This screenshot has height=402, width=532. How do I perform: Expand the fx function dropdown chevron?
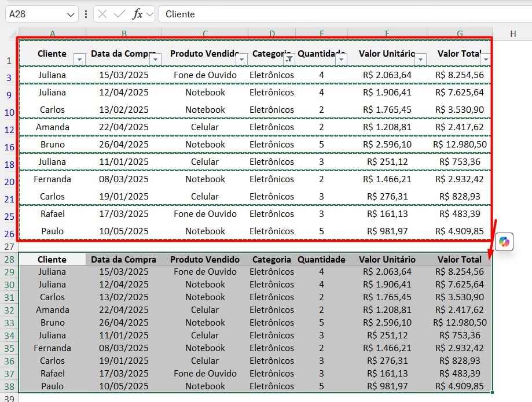tap(149, 14)
